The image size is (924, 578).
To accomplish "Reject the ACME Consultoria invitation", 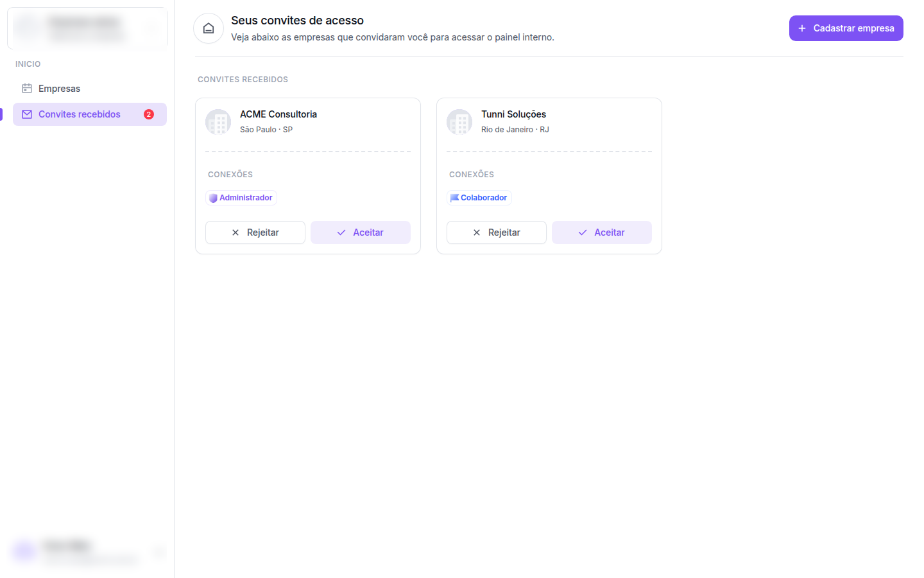I will 255,232.
